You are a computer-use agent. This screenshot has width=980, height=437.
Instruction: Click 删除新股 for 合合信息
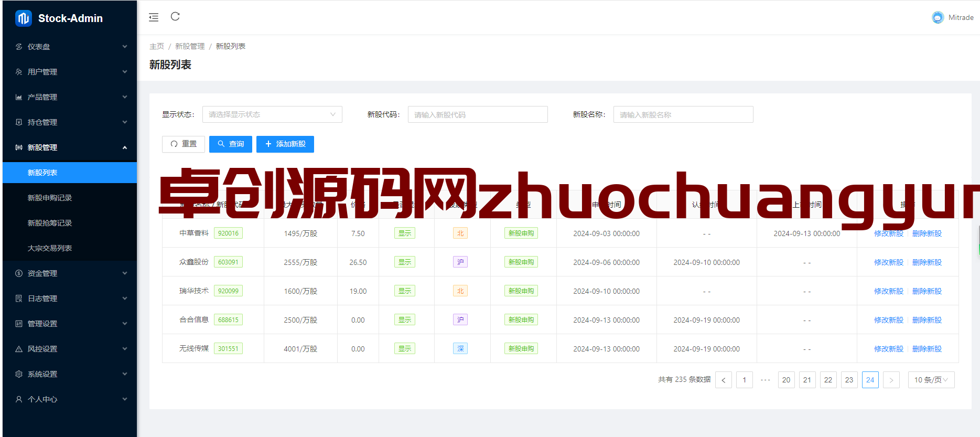[x=927, y=320]
